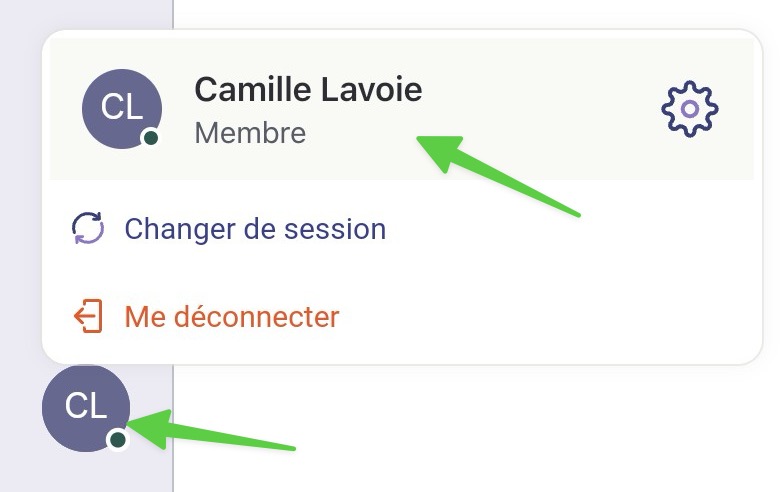Choose the Me déconnecter text
Viewport: 784px width, 492px height.
(x=232, y=316)
